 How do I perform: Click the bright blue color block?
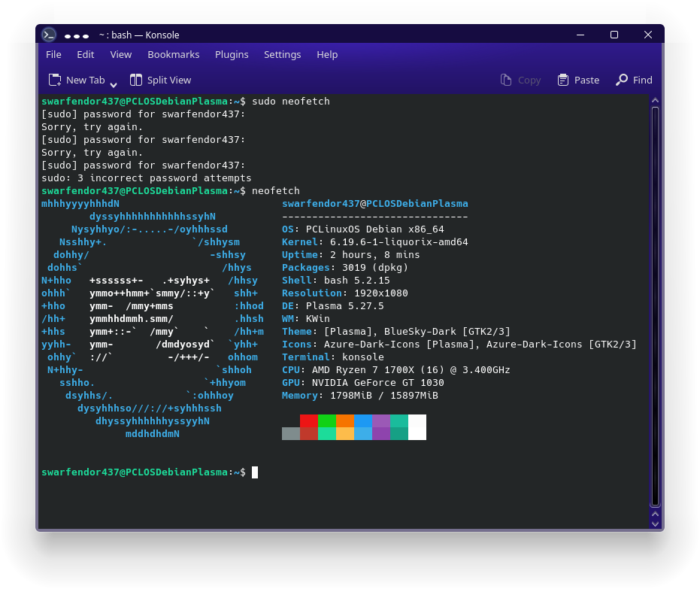tap(363, 420)
